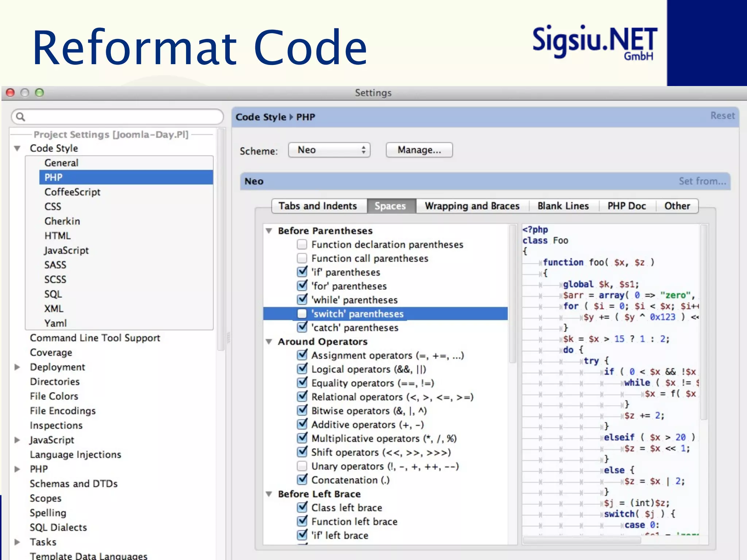Toggle Class left brace checkbox
Screen dimensions: 747x560
[x=302, y=507]
